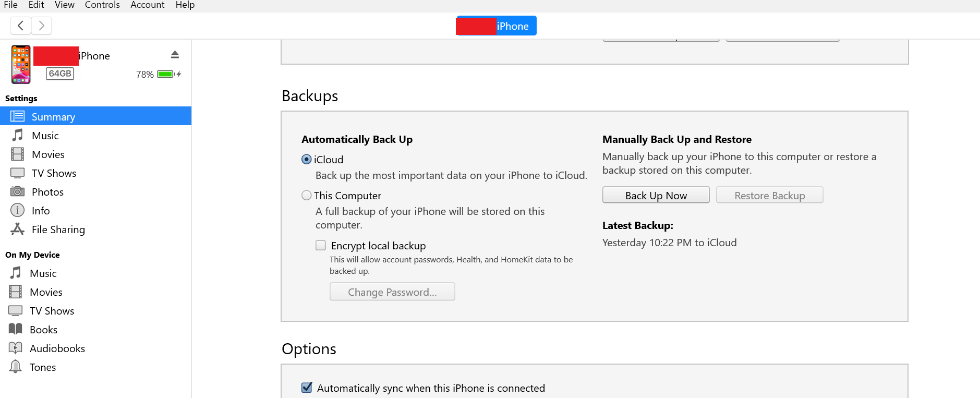Click the 'Manually Back Up and Restore' heading
The height and width of the screenshot is (398, 980).
click(676, 139)
